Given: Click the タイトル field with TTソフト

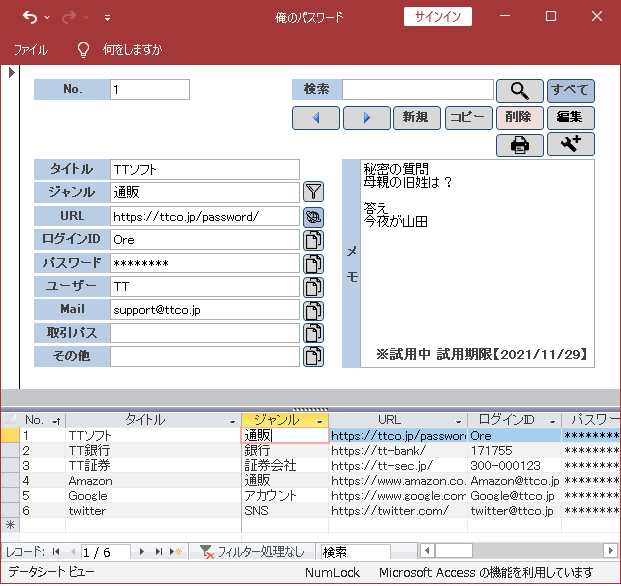Looking at the screenshot, I should click(x=205, y=169).
